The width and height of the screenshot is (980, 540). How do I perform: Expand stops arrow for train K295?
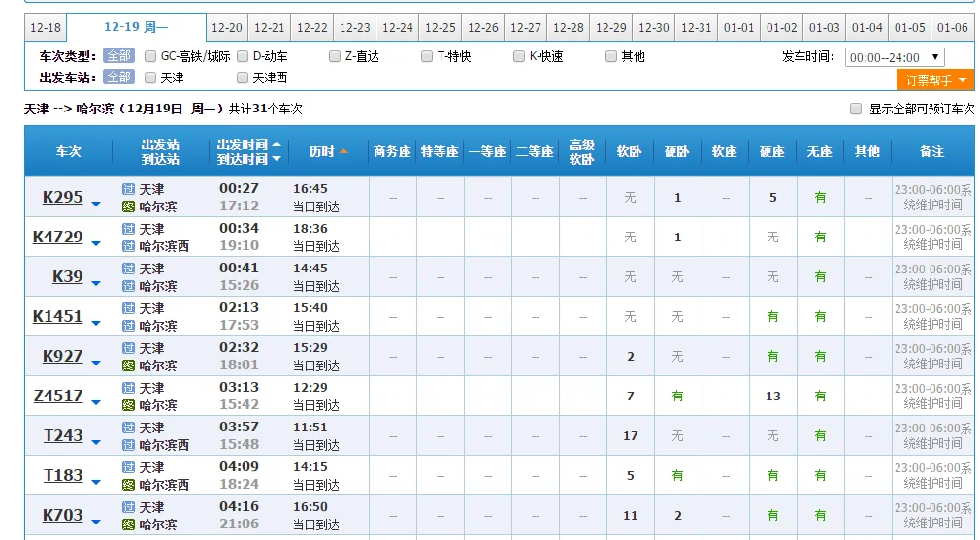[96, 205]
